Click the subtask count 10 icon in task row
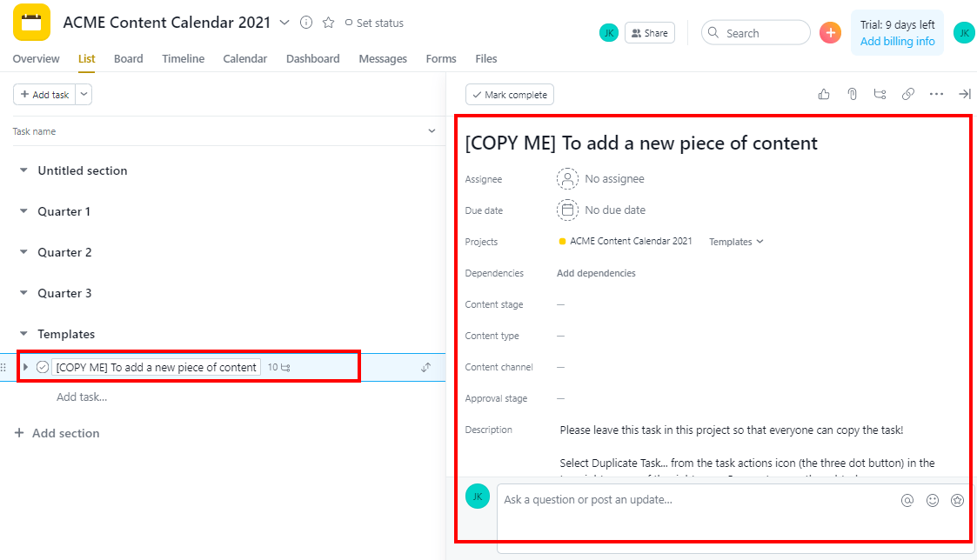This screenshot has height=560, width=977. [279, 368]
